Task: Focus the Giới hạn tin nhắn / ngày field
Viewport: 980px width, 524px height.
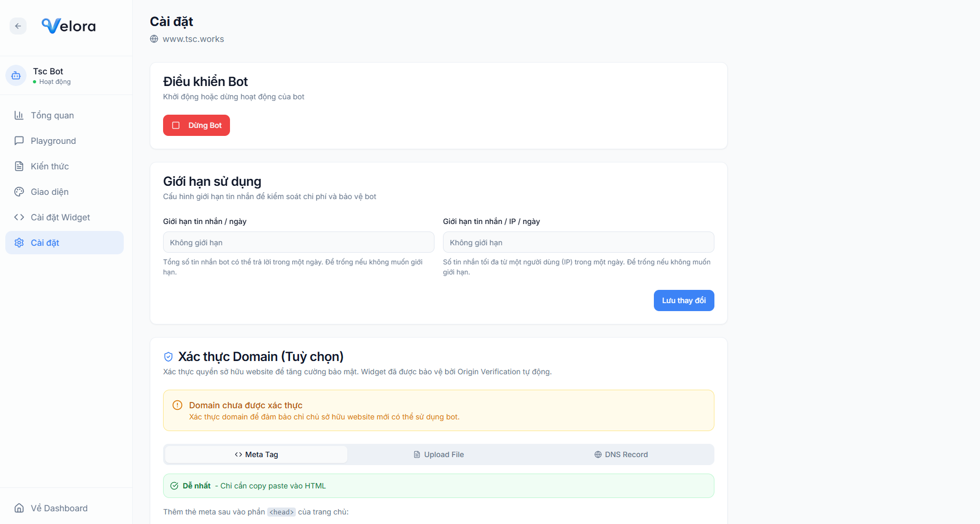Action: tap(299, 243)
